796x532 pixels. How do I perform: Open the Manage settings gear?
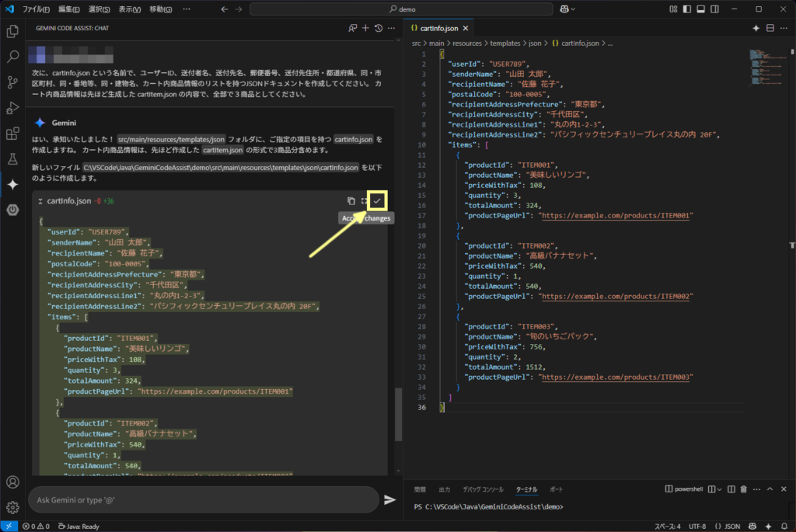(x=12, y=506)
